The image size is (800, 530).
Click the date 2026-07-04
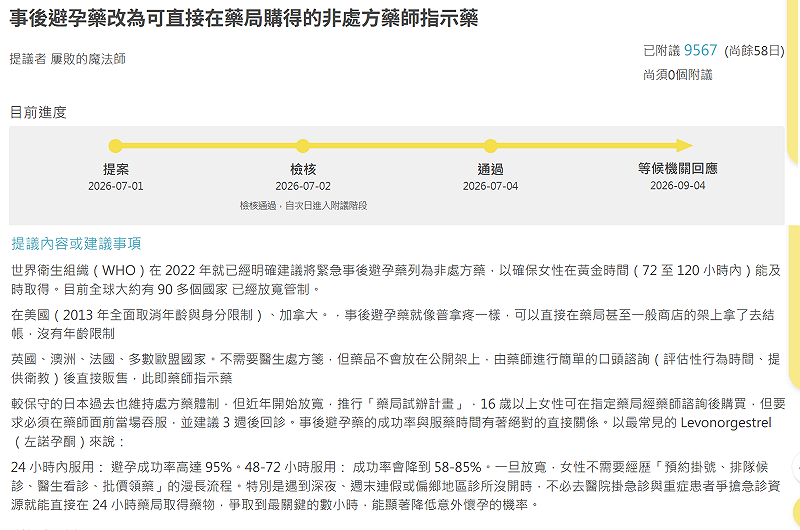490,186
